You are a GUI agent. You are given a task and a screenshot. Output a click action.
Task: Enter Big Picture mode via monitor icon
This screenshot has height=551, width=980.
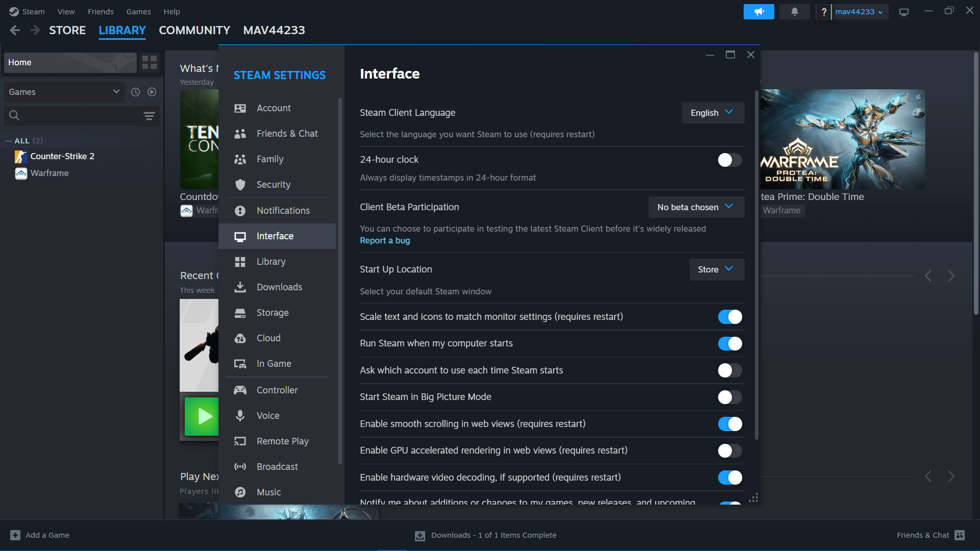904,12
